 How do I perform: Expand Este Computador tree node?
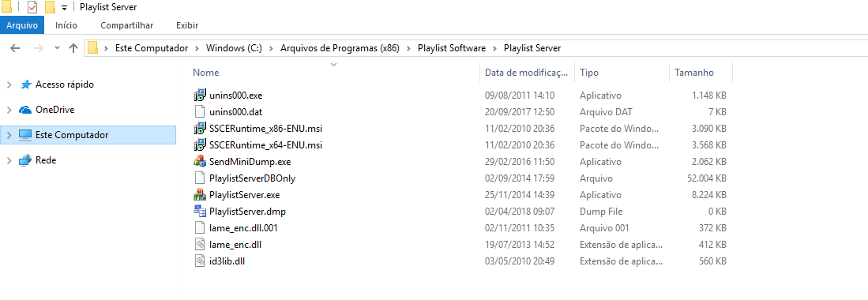tap(9, 134)
